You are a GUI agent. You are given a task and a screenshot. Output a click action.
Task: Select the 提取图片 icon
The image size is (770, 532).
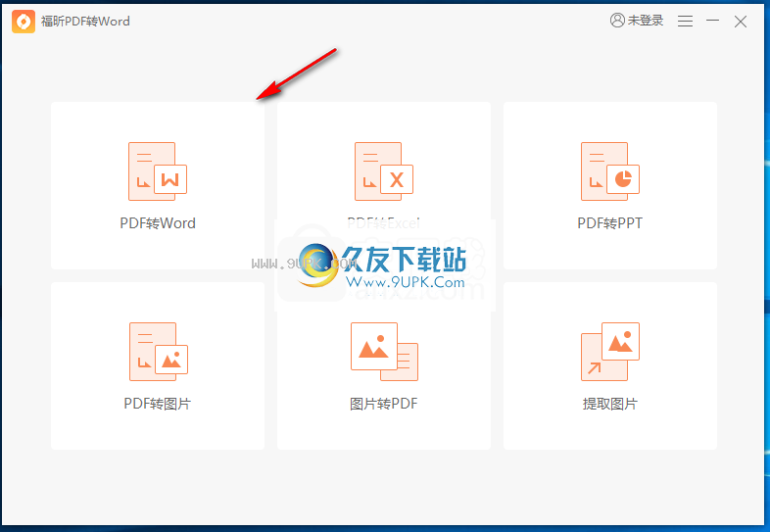[x=610, y=352]
